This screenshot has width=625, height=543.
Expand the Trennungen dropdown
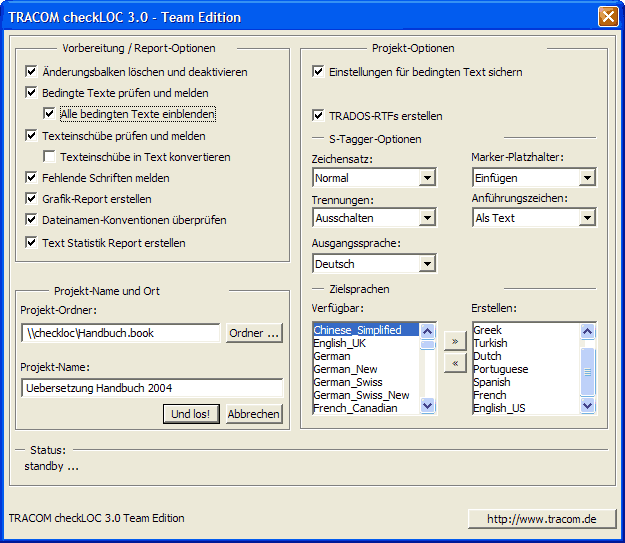tap(427, 218)
